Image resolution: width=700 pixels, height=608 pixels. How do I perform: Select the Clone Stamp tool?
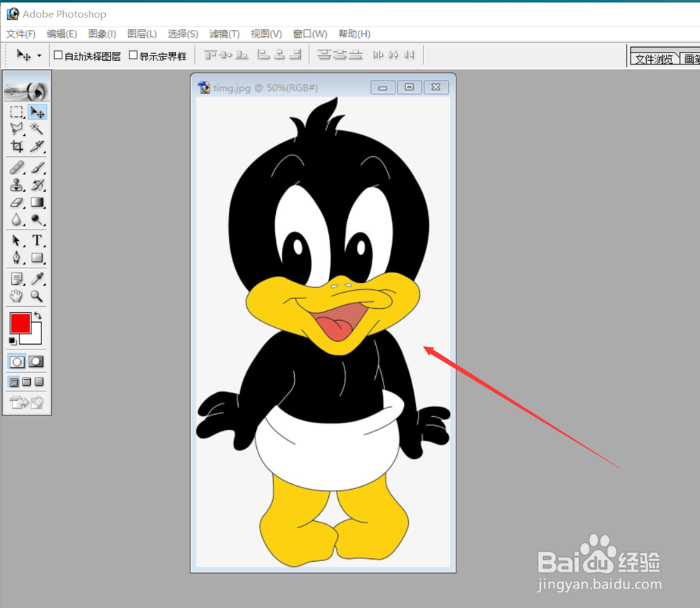(x=17, y=185)
